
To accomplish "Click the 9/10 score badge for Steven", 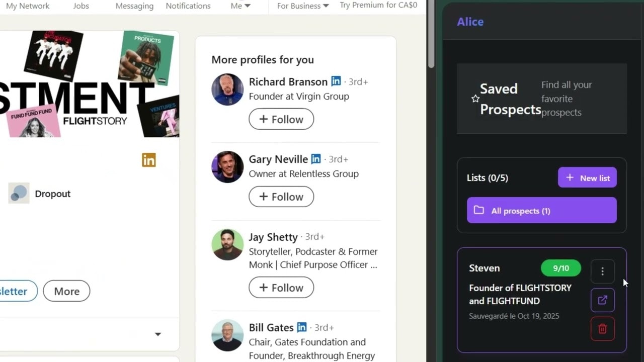I will click(x=561, y=268).
